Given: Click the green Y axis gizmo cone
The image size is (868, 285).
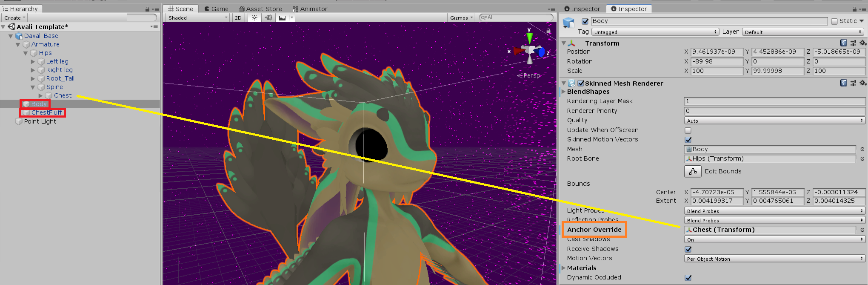Looking at the screenshot, I should [530, 37].
